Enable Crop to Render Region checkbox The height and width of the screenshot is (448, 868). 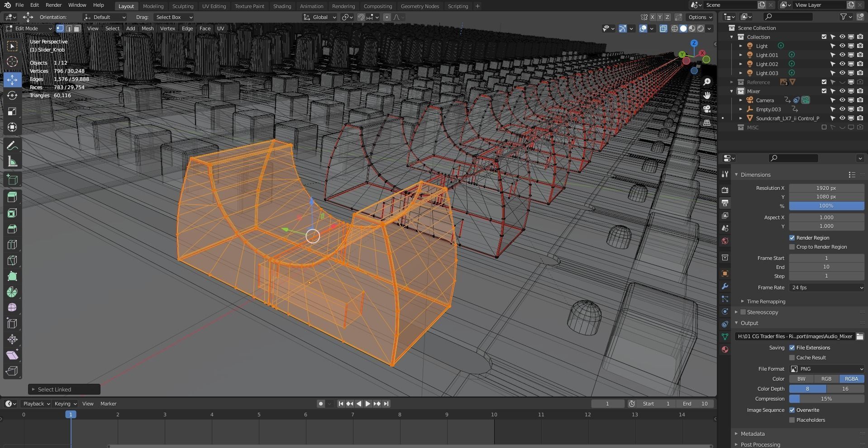(792, 247)
